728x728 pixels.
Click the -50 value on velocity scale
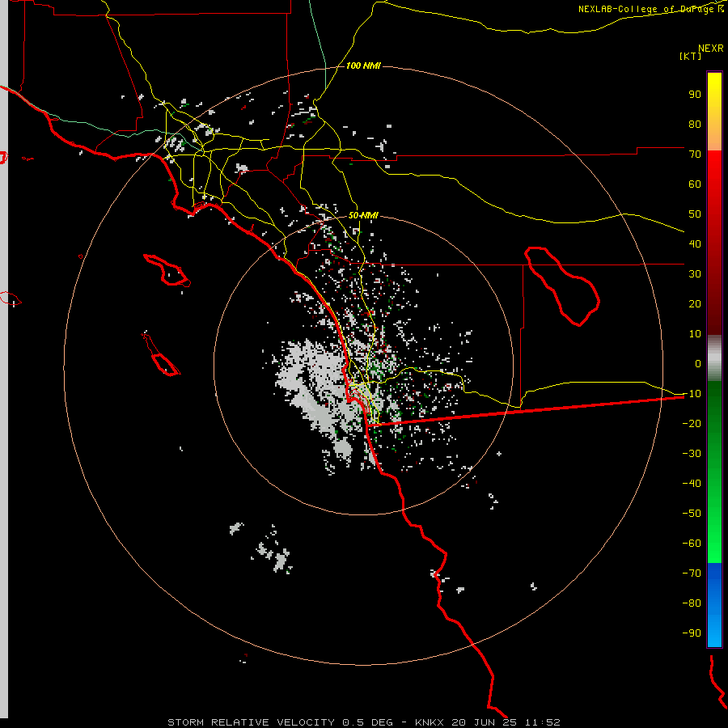[692, 513]
